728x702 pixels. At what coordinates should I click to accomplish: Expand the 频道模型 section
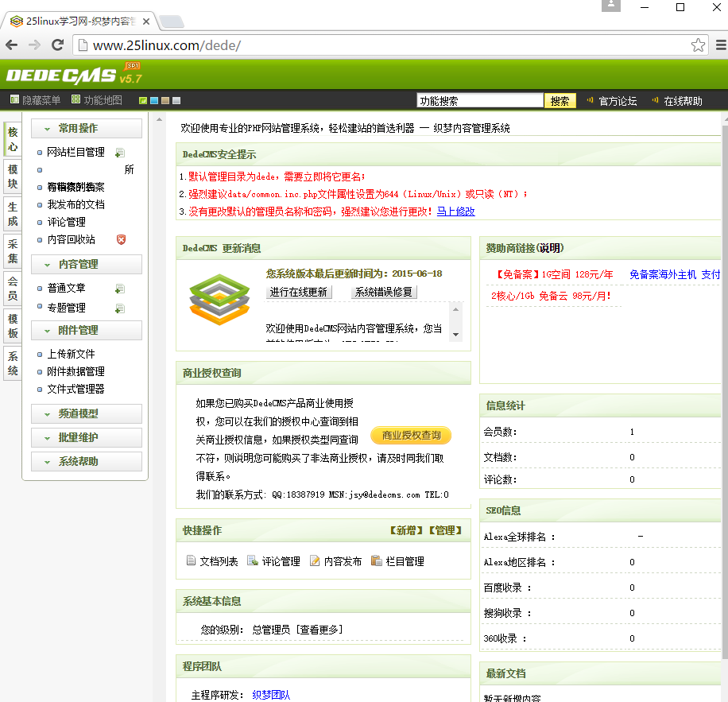tap(87, 413)
